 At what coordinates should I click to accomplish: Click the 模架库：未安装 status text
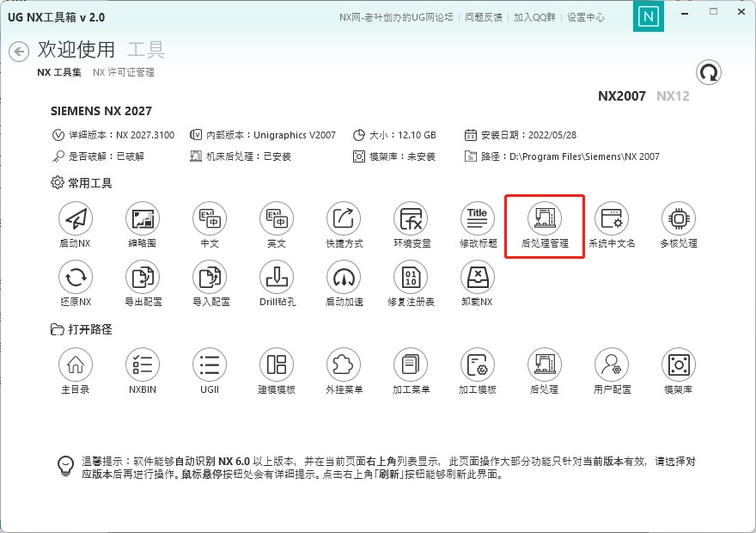click(x=402, y=156)
